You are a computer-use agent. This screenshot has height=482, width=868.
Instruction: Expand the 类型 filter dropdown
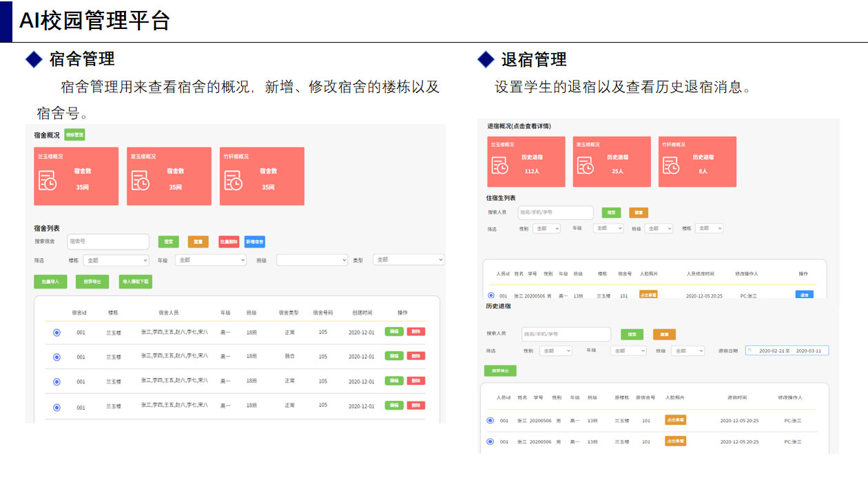[x=408, y=260]
